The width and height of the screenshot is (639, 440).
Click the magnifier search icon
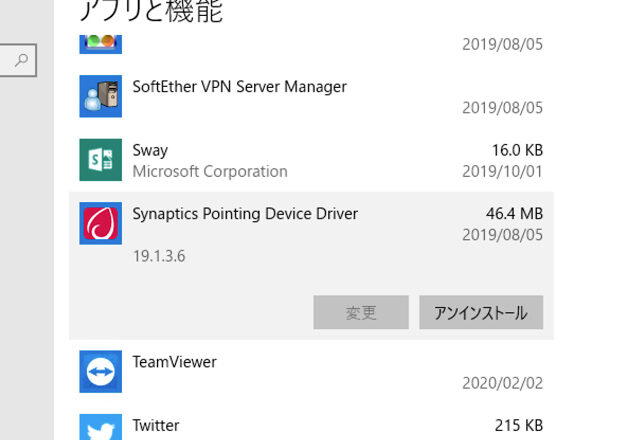point(21,61)
